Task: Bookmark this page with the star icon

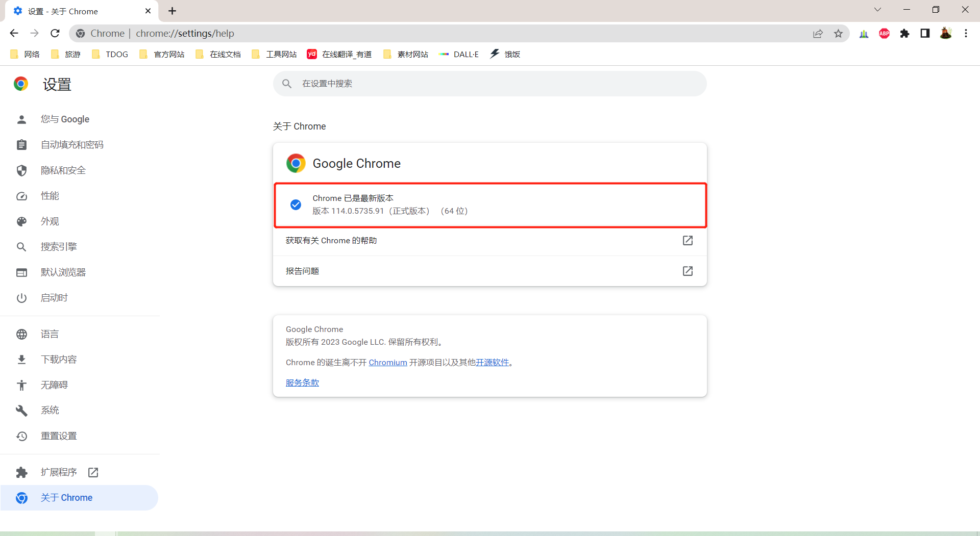Action: (838, 33)
